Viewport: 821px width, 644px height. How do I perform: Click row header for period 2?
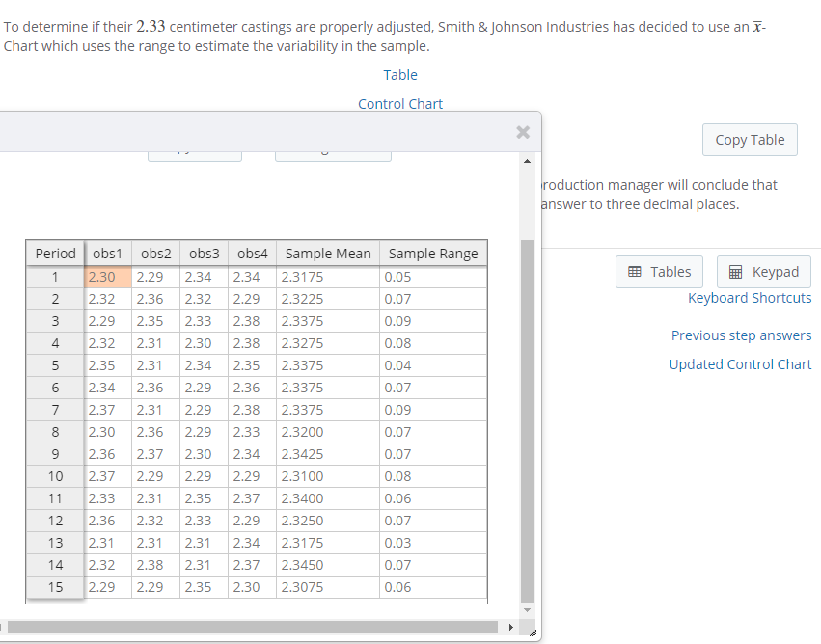pos(55,299)
